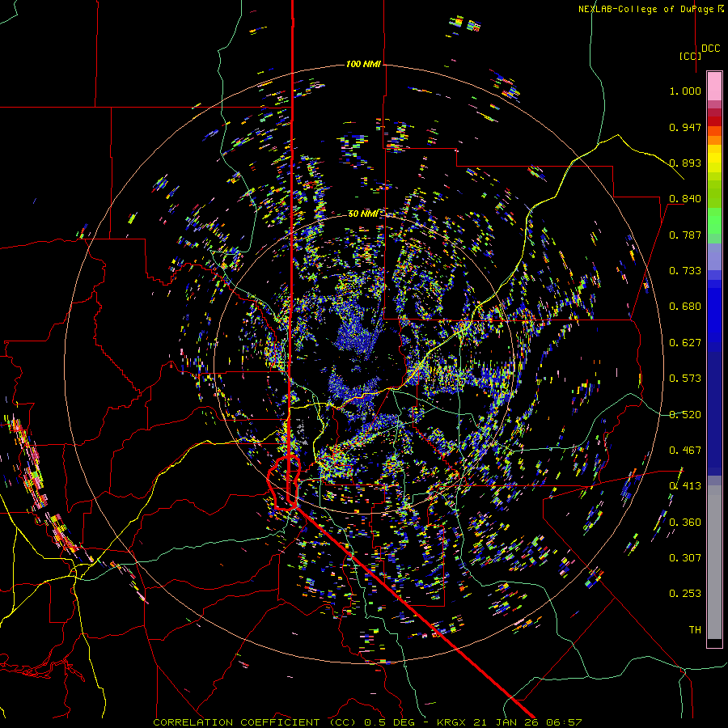Select the 0.893 scale value

[x=685, y=163]
